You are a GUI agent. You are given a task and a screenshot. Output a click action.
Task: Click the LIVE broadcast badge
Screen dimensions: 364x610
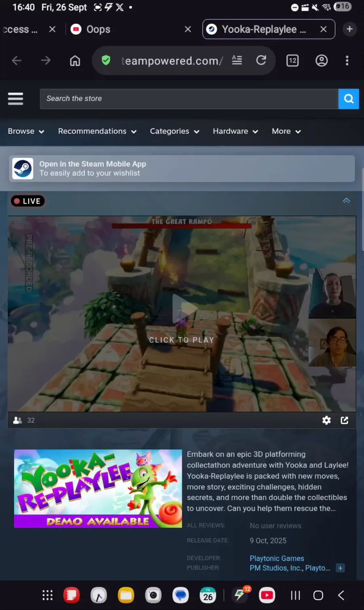28,201
